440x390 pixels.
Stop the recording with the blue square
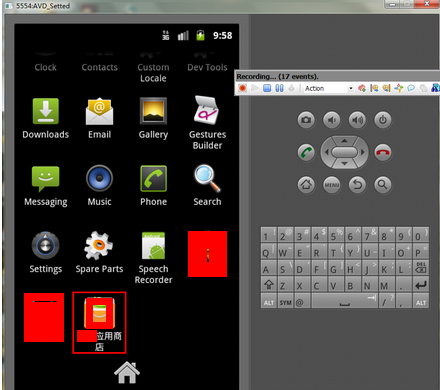[267, 88]
